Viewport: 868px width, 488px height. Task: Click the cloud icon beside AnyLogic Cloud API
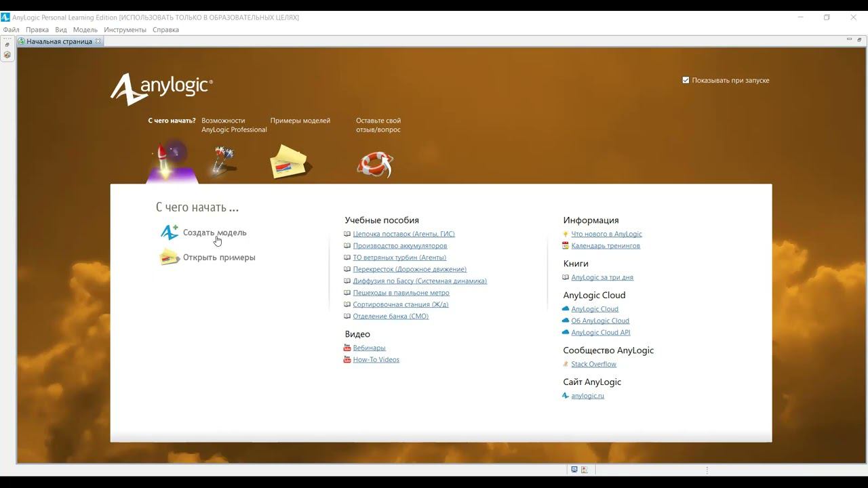click(x=566, y=332)
